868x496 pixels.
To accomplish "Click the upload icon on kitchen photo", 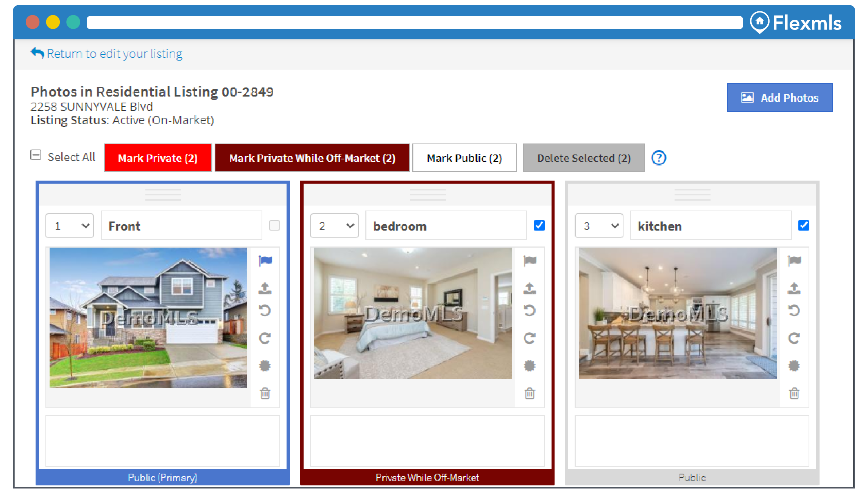I will click(x=794, y=288).
